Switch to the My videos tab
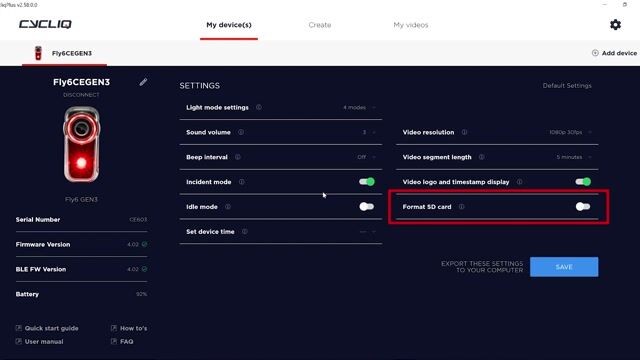The image size is (640, 360). pos(411,25)
